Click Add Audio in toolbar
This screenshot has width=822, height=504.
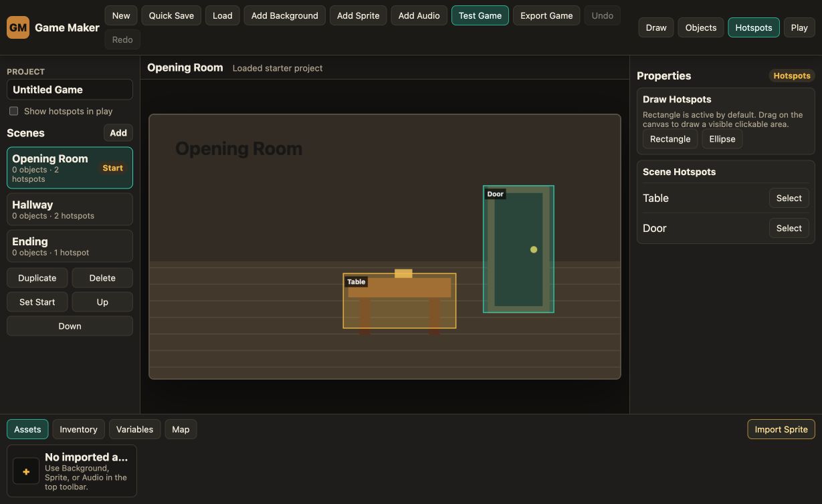click(419, 15)
